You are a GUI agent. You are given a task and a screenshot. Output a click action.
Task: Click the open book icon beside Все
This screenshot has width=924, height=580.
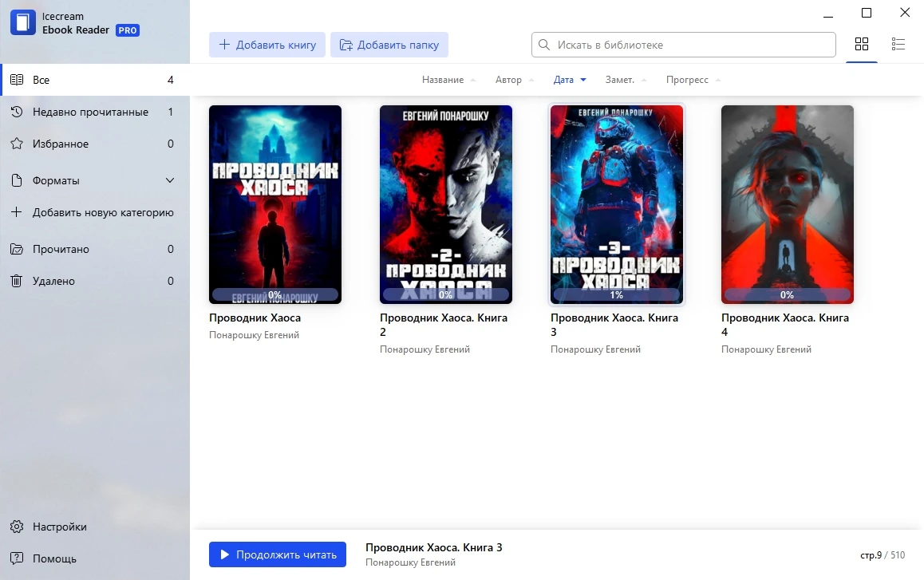click(17, 80)
